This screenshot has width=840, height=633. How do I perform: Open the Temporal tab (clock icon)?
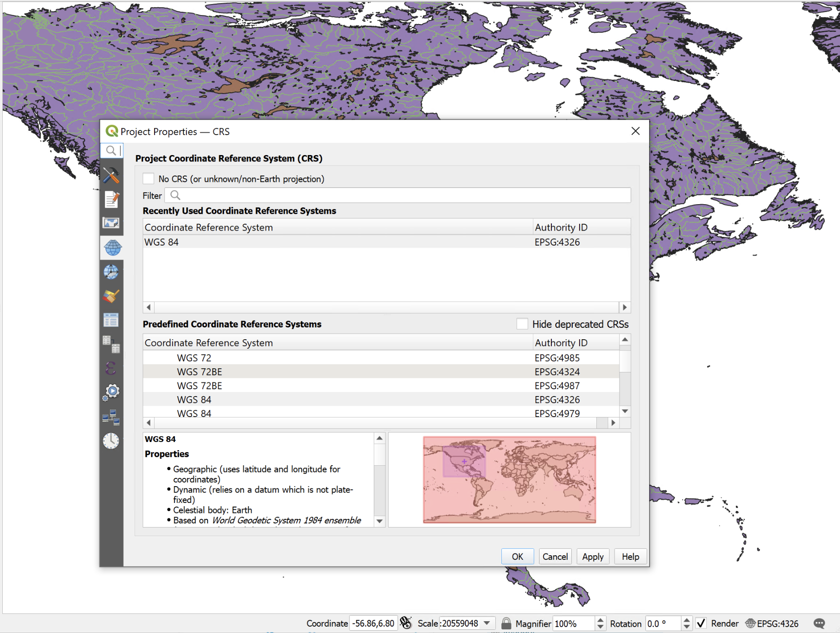(x=111, y=441)
